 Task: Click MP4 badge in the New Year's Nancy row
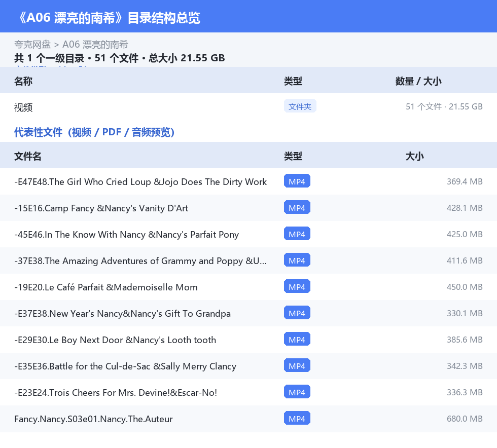[297, 313]
